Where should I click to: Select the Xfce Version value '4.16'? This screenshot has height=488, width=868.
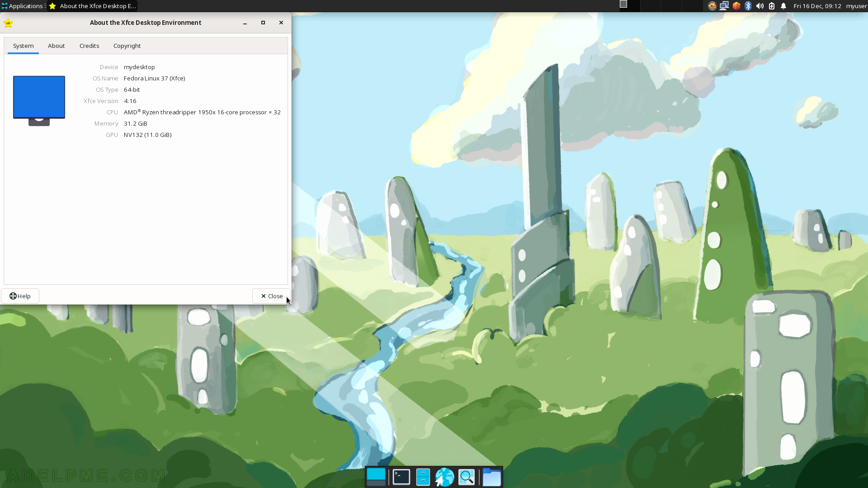(x=130, y=101)
